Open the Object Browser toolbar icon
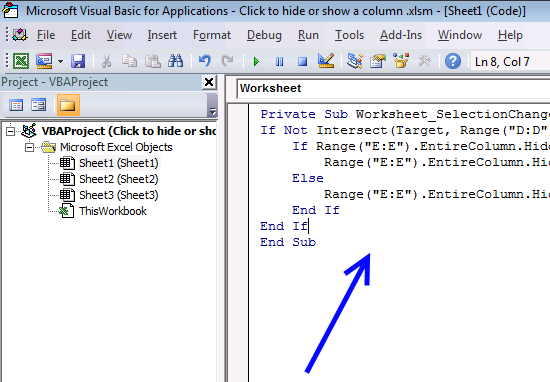 click(401, 61)
